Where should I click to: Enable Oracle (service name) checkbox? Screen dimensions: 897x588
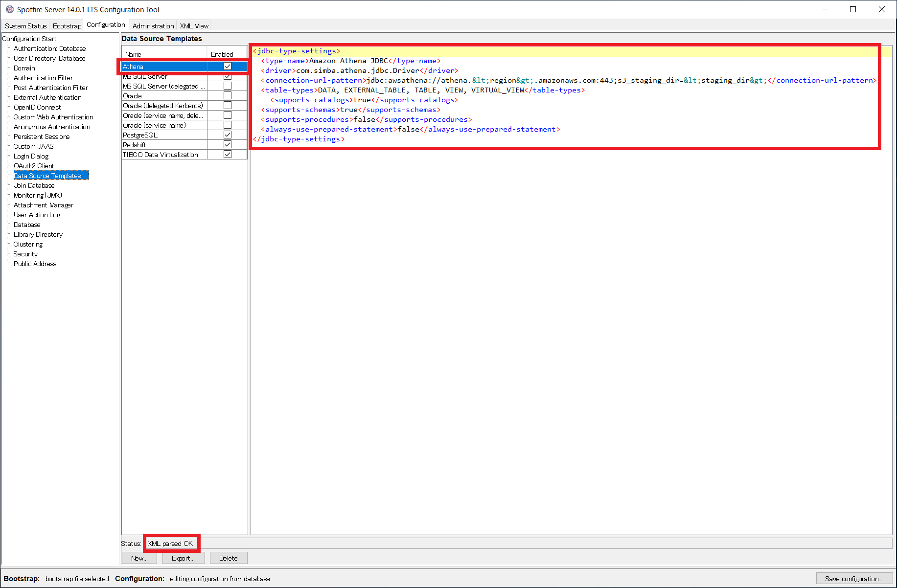coord(228,125)
